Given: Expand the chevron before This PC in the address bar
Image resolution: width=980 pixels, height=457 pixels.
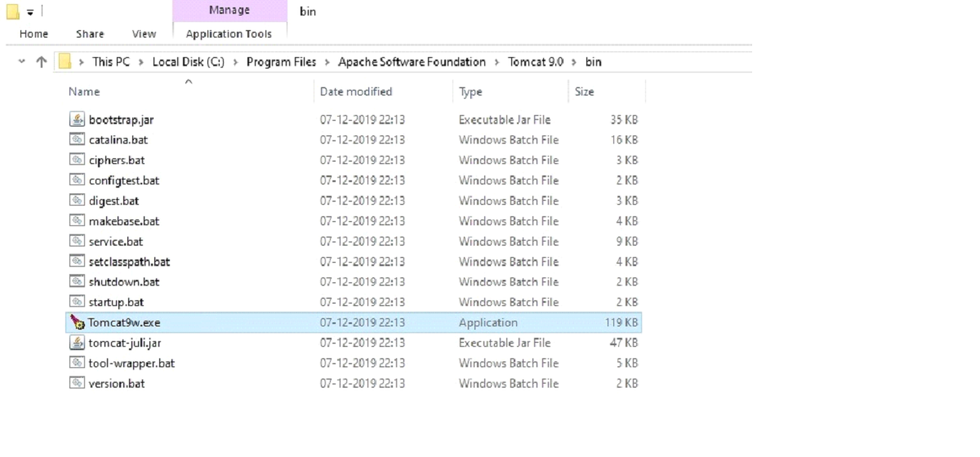Looking at the screenshot, I should click(82, 62).
